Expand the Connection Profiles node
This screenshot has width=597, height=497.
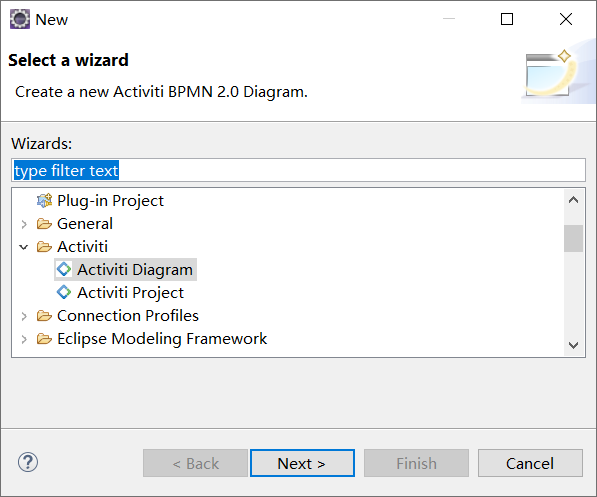[x=24, y=316]
